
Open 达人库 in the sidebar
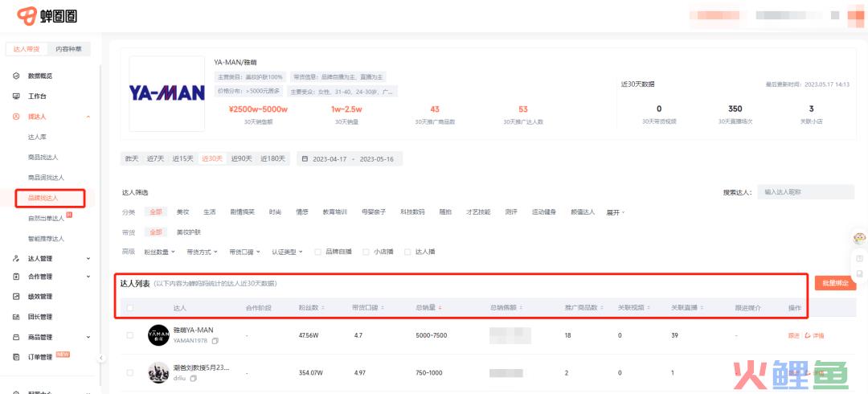(x=38, y=137)
